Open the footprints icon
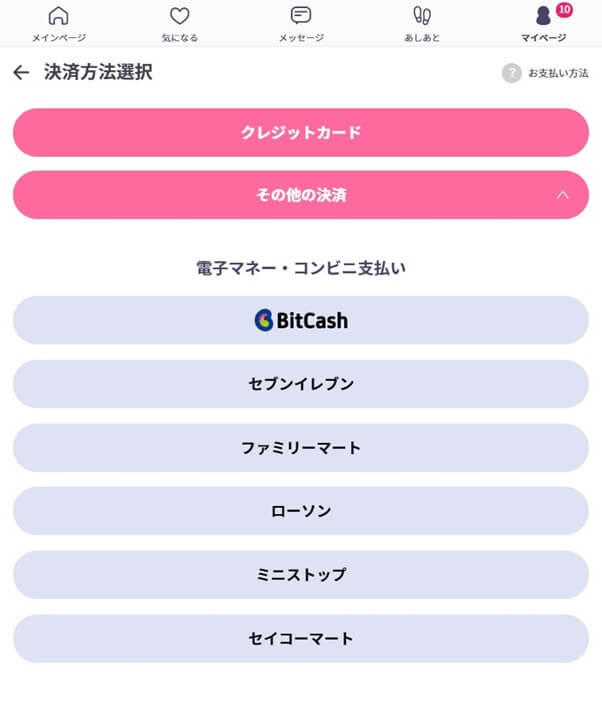Image resolution: width=602 pixels, height=708 pixels. (422, 16)
